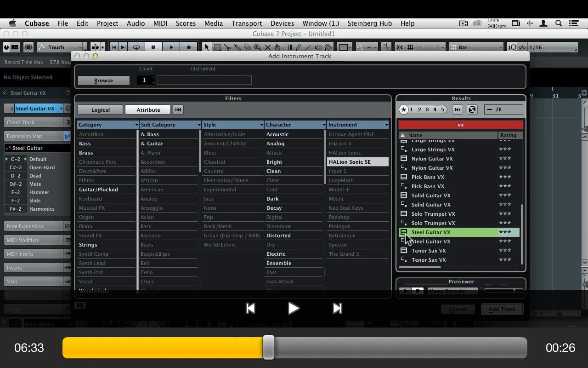588x368 pixels.
Task: Play the video with the overlay play button
Action: pyautogui.click(x=293, y=308)
